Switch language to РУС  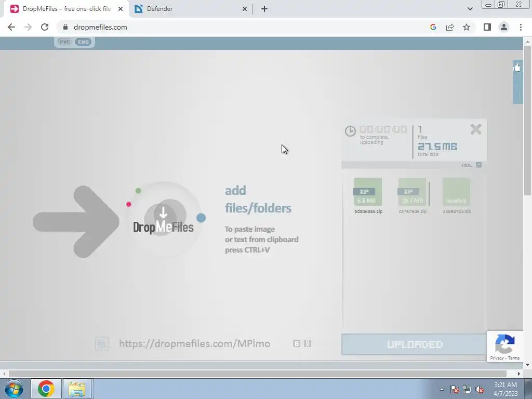(64, 42)
